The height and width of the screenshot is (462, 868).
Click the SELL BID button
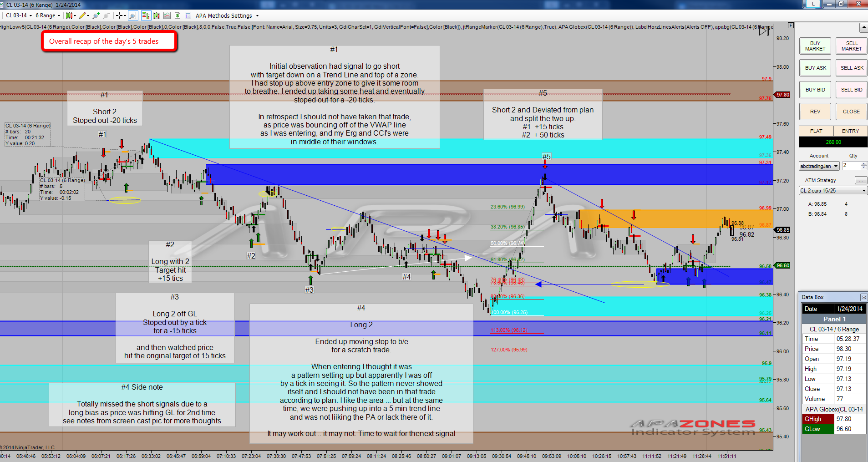pyautogui.click(x=852, y=90)
